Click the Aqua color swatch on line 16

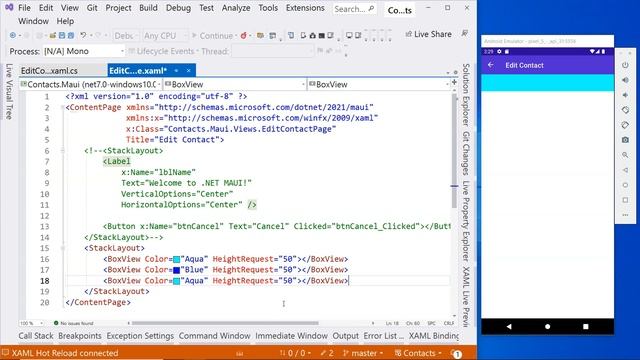coord(176,260)
